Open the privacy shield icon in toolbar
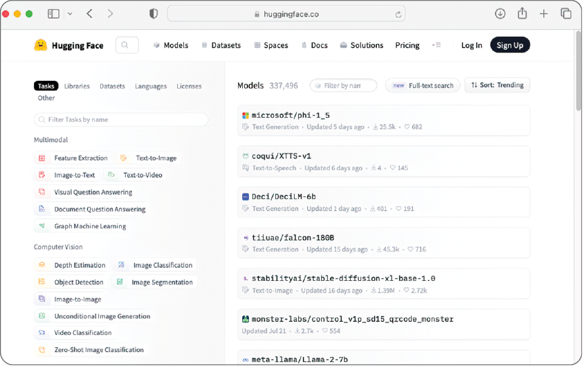 (154, 14)
